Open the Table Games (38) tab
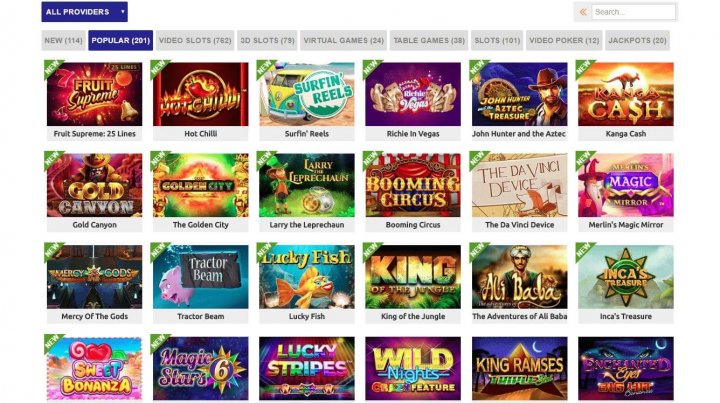 click(x=429, y=40)
